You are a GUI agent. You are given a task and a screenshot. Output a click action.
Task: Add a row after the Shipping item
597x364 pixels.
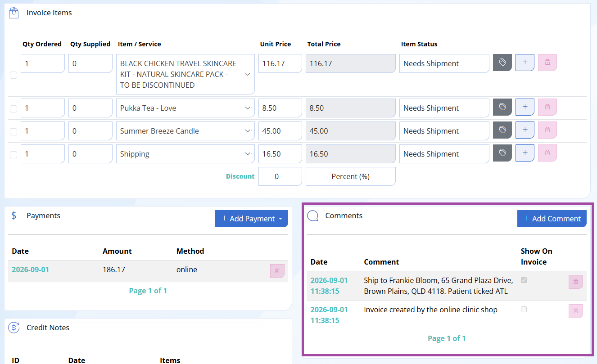click(525, 153)
